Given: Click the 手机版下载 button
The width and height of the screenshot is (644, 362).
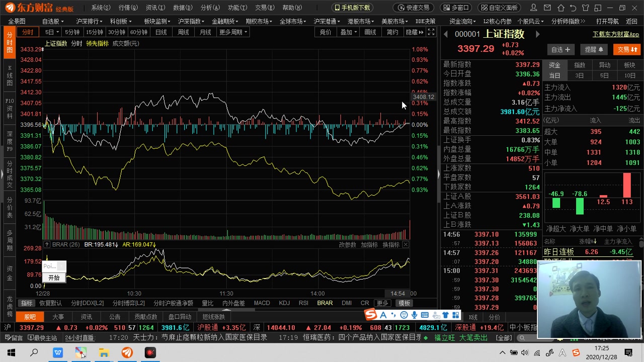Looking at the screenshot, I should pyautogui.click(x=352, y=8).
